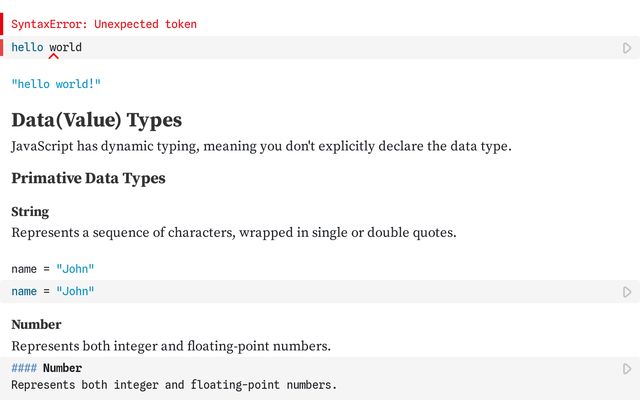Click the 'String' section heading

[x=30, y=212]
